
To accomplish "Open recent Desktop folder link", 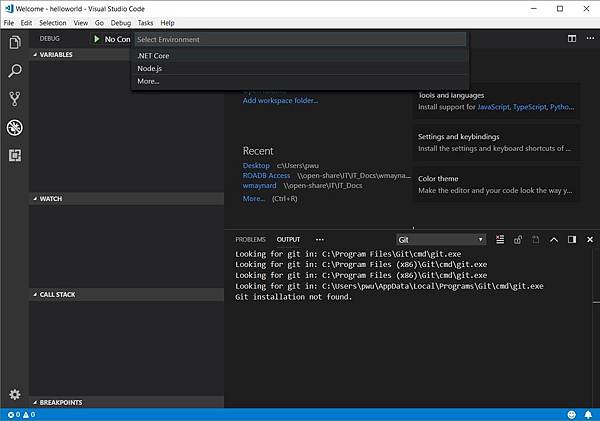I will coord(256,166).
